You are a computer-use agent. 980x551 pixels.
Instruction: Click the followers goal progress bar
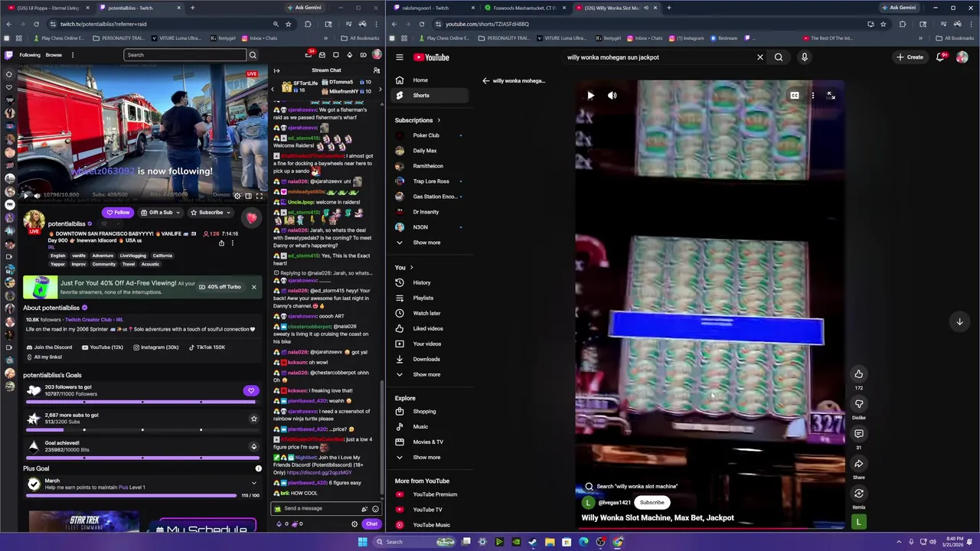[x=142, y=402]
